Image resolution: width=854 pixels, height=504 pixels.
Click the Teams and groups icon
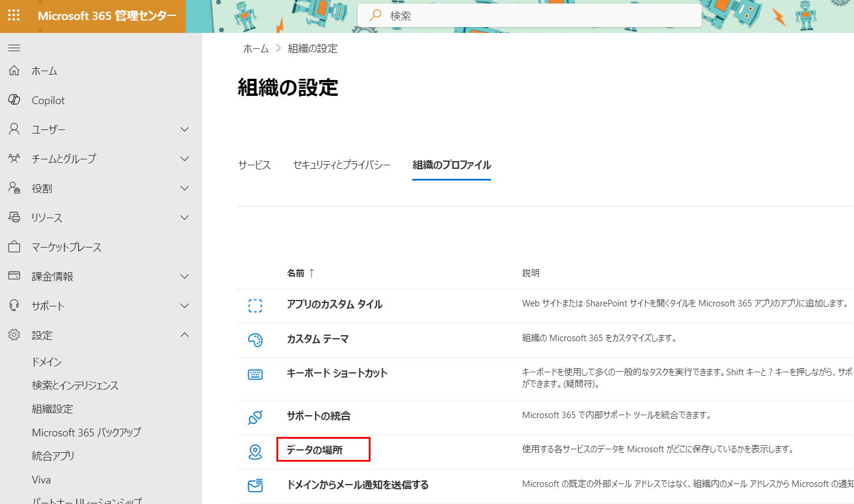(x=14, y=158)
